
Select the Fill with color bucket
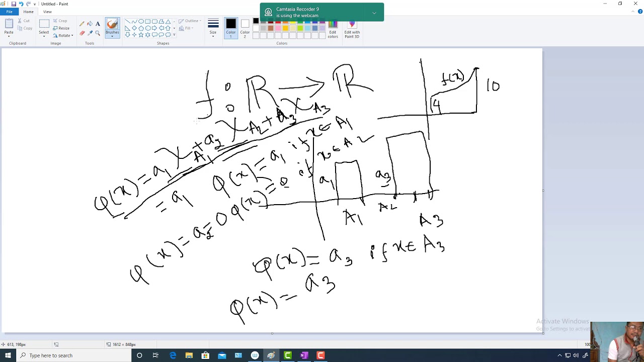(90, 24)
